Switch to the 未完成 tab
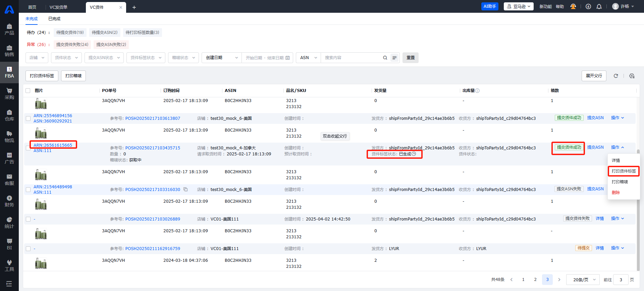Screen dimensions: 644x291 (32, 19)
